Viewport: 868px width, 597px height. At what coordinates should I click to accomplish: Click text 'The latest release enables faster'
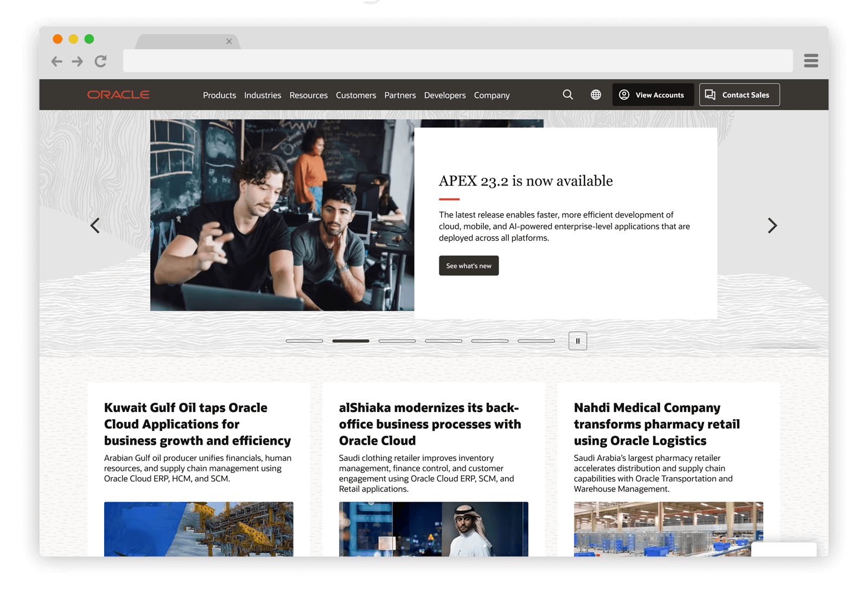pos(564,226)
